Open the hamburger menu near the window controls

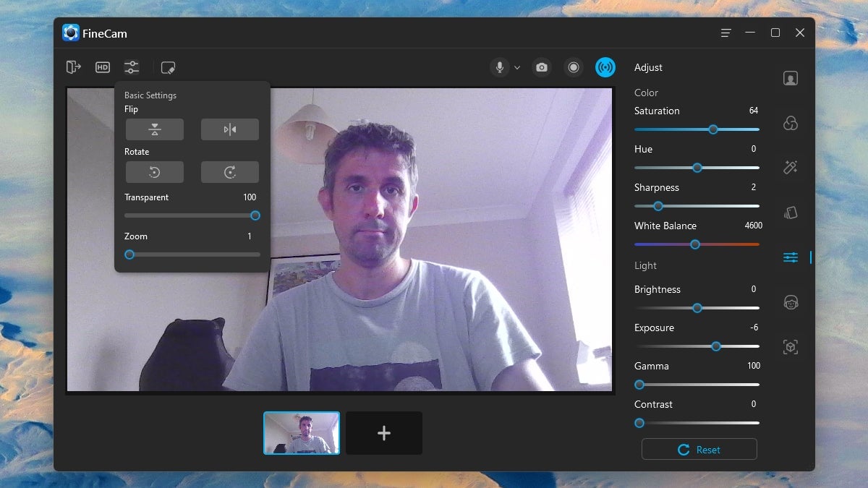[x=726, y=33]
